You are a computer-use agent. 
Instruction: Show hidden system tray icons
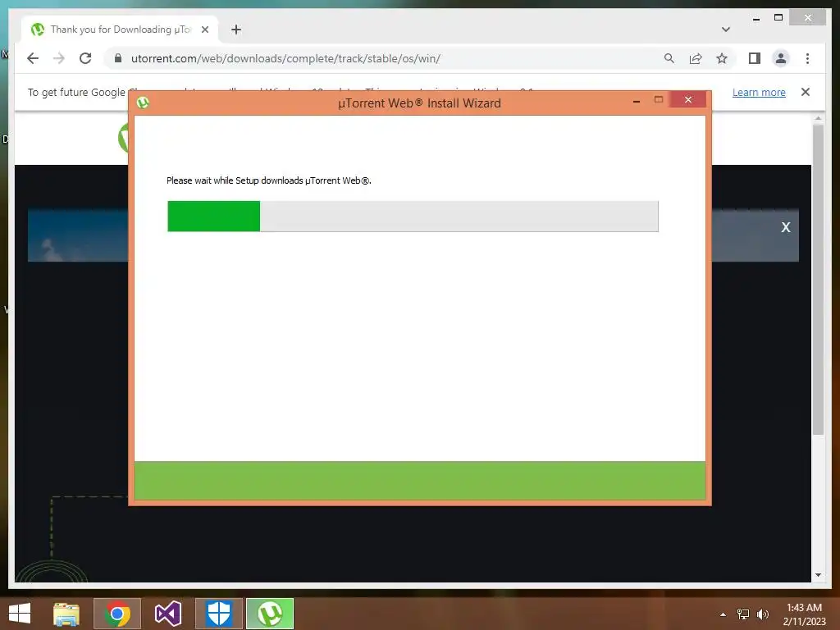pos(723,614)
